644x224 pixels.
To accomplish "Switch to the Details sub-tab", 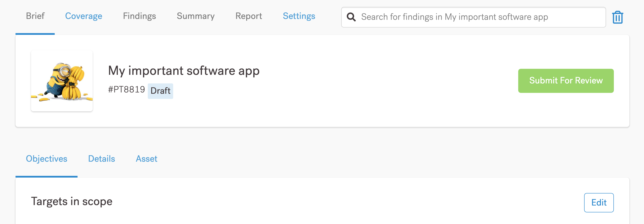I will click(101, 159).
